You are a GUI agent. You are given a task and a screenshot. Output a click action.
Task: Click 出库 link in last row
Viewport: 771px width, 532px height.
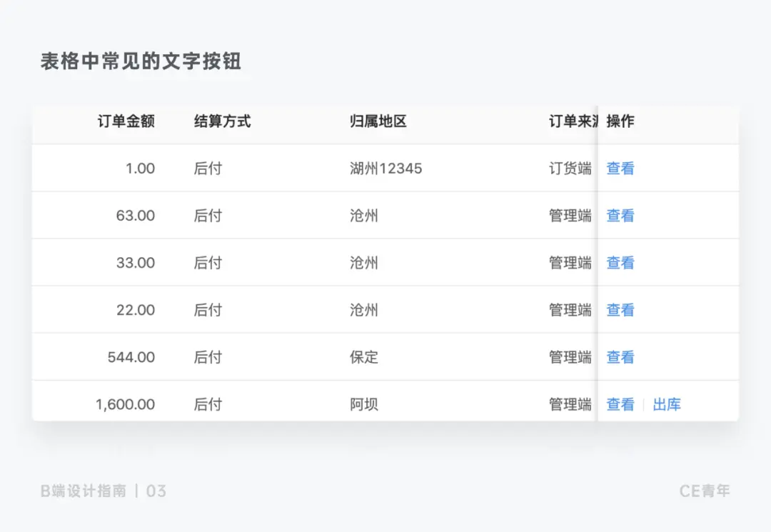point(667,404)
